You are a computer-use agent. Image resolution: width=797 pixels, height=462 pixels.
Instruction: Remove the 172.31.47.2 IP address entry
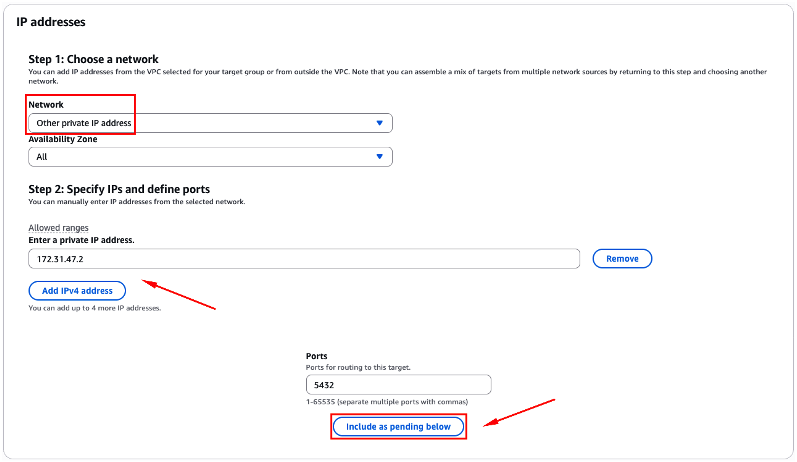tap(622, 259)
